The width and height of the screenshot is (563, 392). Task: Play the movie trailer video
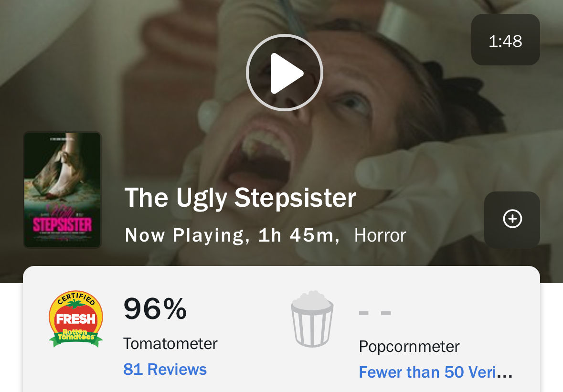click(285, 73)
